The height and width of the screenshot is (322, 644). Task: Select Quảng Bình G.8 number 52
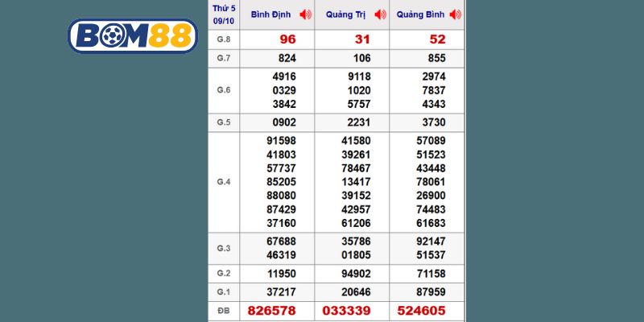[437, 39]
